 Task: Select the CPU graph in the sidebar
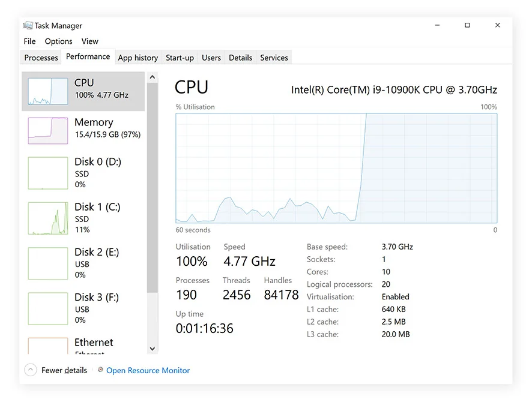(83, 88)
